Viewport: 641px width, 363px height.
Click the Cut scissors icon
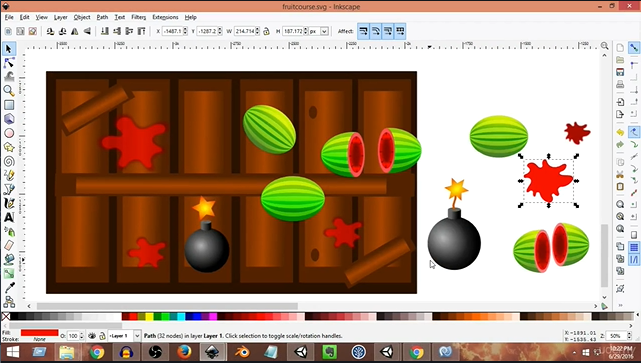click(x=620, y=175)
